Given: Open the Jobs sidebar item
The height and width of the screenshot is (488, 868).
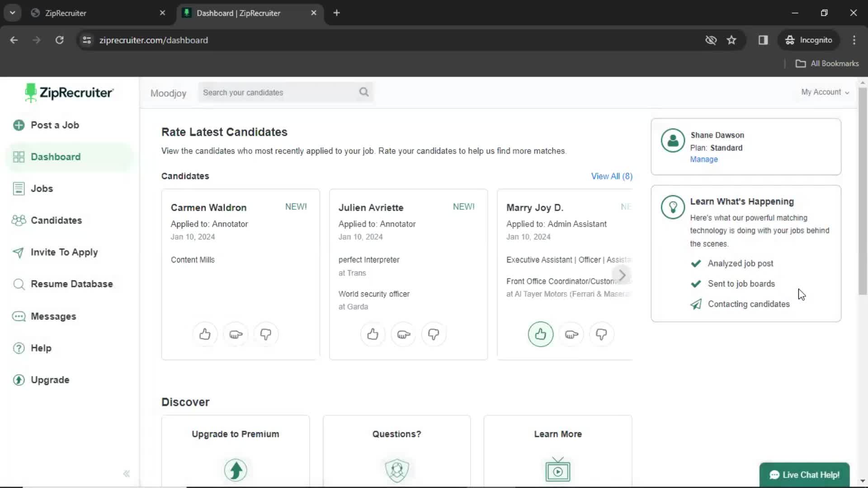Looking at the screenshot, I should pyautogui.click(x=42, y=188).
